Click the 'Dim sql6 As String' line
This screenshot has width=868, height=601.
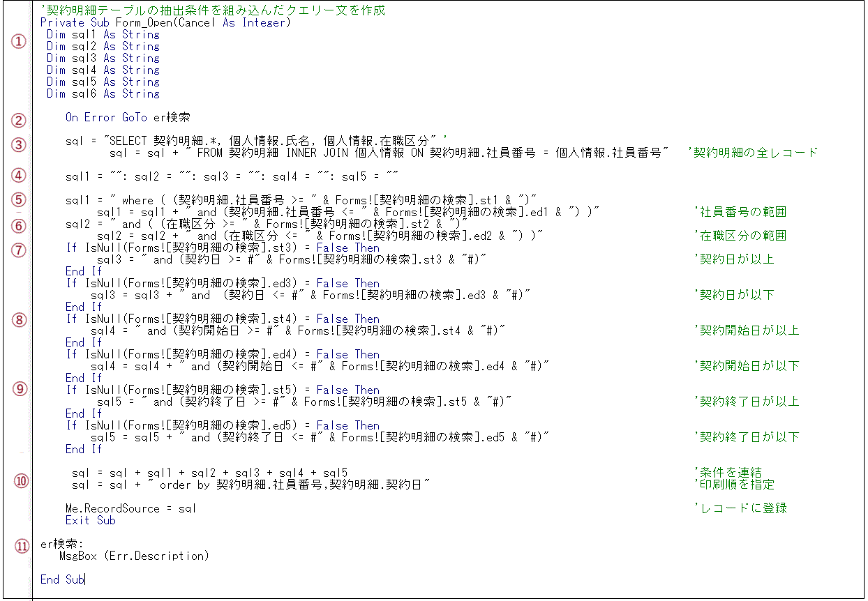coord(103,94)
